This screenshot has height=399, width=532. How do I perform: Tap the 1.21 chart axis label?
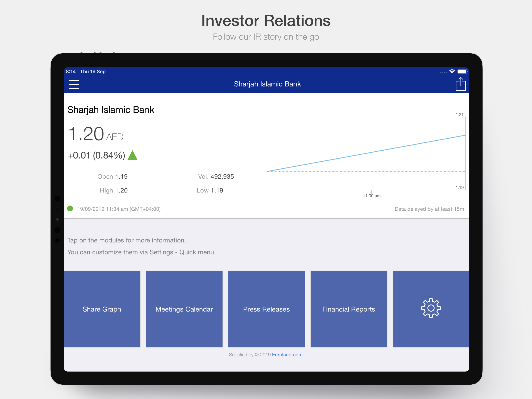pyautogui.click(x=459, y=115)
